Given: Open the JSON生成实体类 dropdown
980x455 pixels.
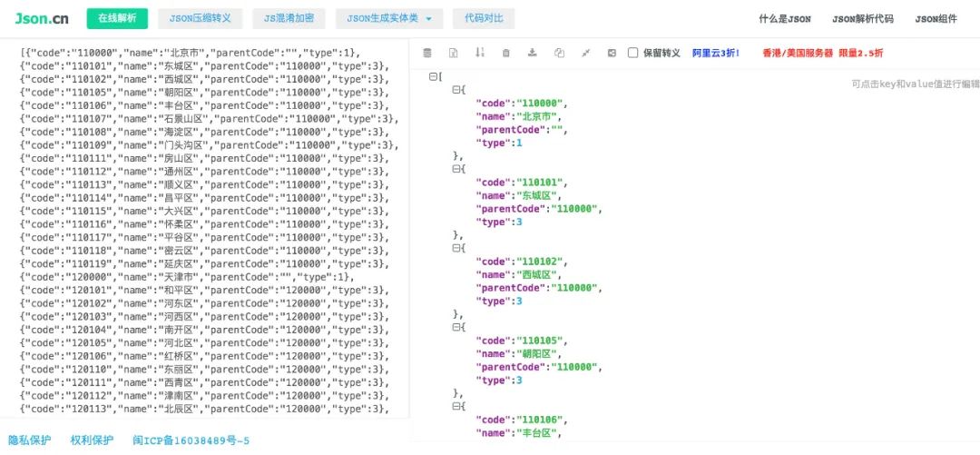Looking at the screenshot, I should [x=389, y=19].
